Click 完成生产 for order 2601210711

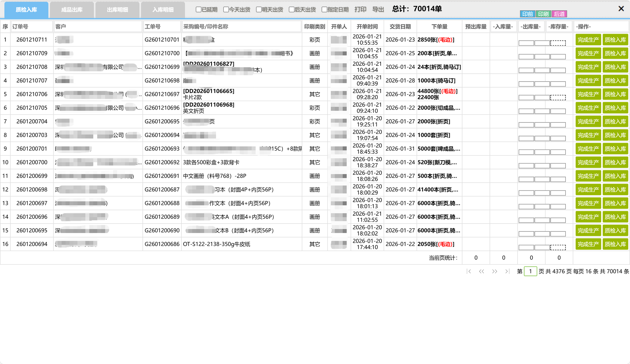[x=588, y=40]
